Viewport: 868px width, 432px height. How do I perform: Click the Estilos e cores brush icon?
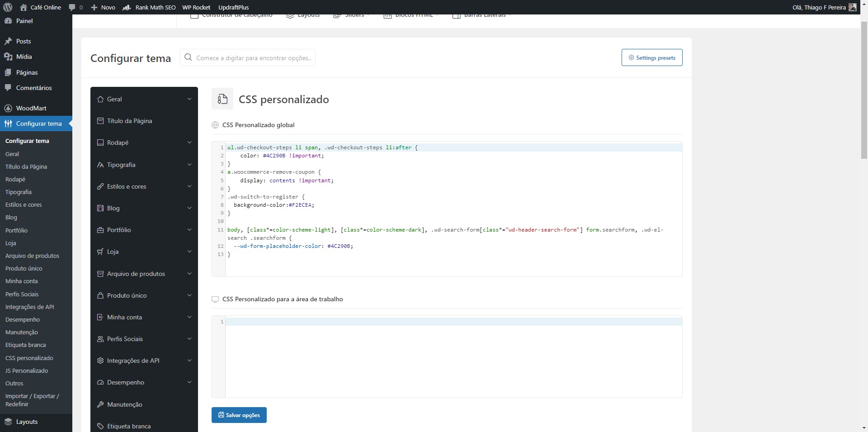(x=100, y=186)
